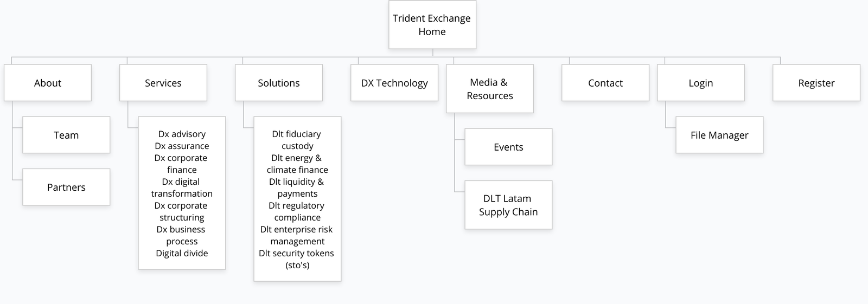Click Digital divide in Services list
The image size is (868, 304).
point(182,253)
